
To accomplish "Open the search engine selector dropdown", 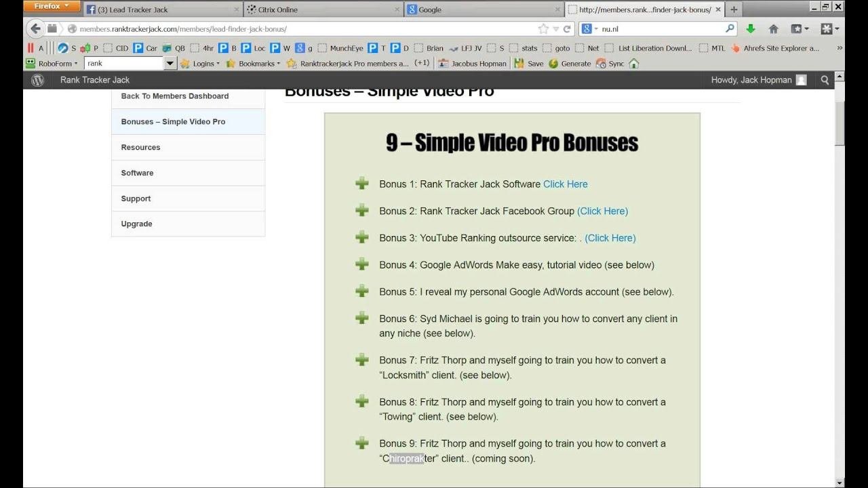I will (x=589, y=29).
